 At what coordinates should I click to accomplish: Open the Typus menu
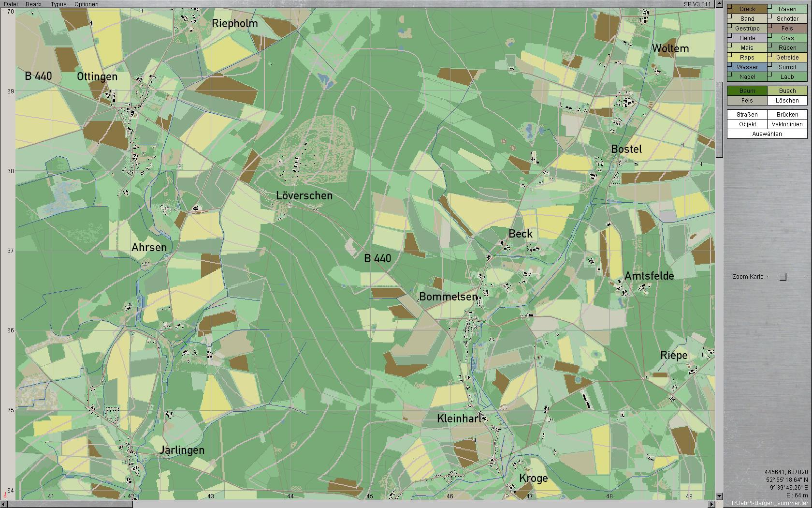pos(58,4)
